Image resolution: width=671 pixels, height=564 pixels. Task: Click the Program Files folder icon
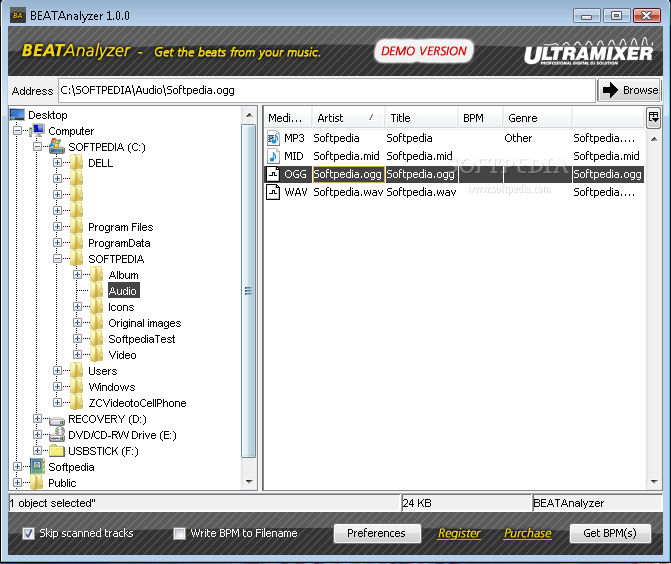click(77, 227)
